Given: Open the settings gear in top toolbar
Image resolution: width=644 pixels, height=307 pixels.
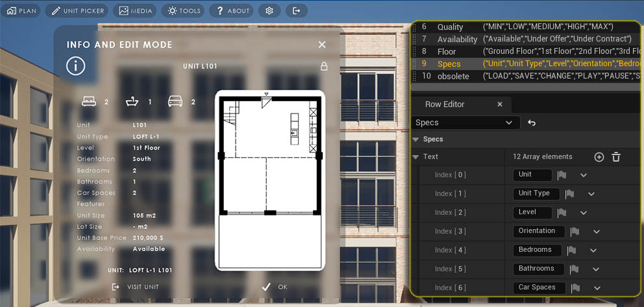Looking at the screenshot, I should (x=269, y=10).
